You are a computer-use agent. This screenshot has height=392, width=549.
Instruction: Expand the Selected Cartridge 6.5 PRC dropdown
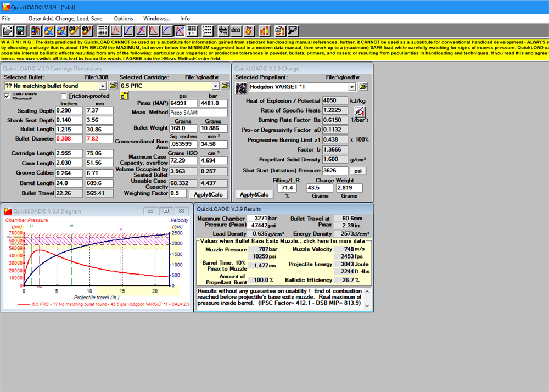(215, 86)
